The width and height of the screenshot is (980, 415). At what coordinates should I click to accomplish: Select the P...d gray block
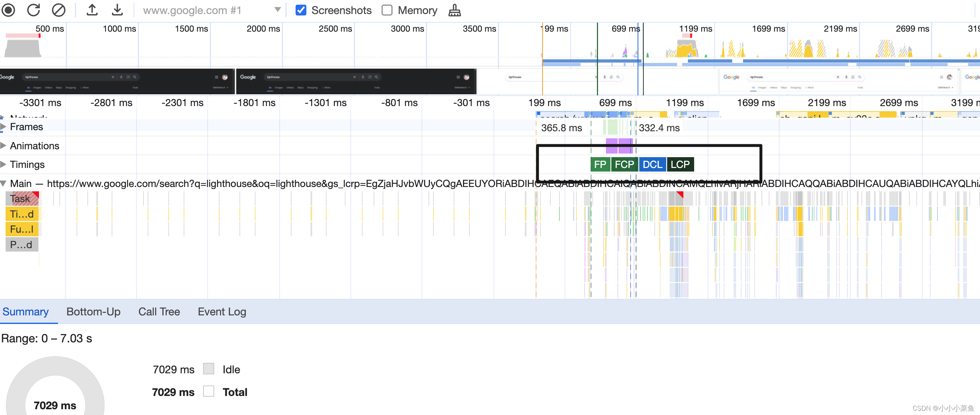pyautogui.click(x=22, y=245)
